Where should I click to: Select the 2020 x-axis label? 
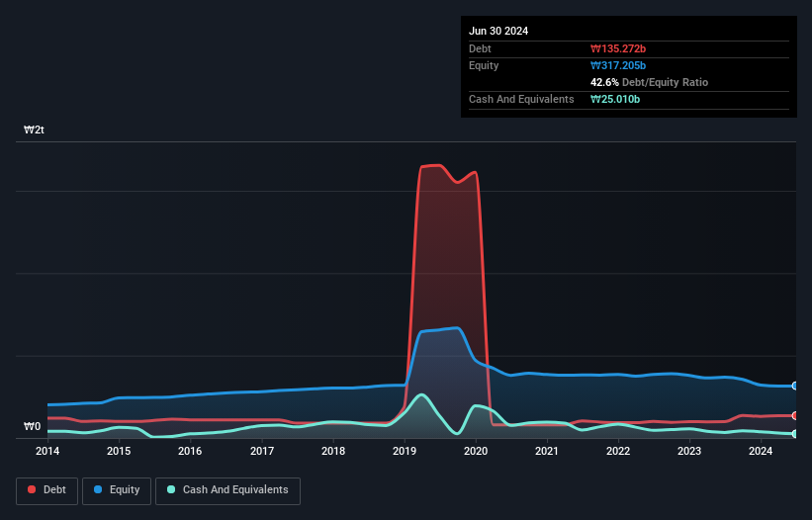click(476, 451)
